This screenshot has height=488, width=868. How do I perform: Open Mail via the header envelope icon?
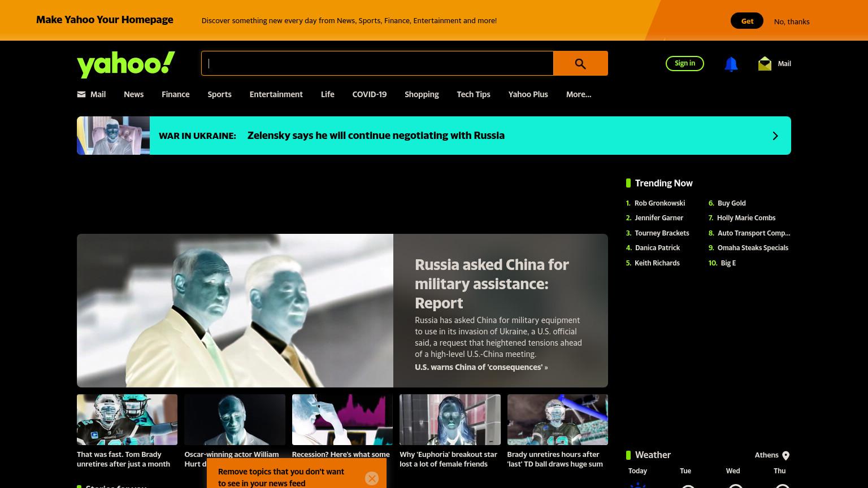coord(765,64)
